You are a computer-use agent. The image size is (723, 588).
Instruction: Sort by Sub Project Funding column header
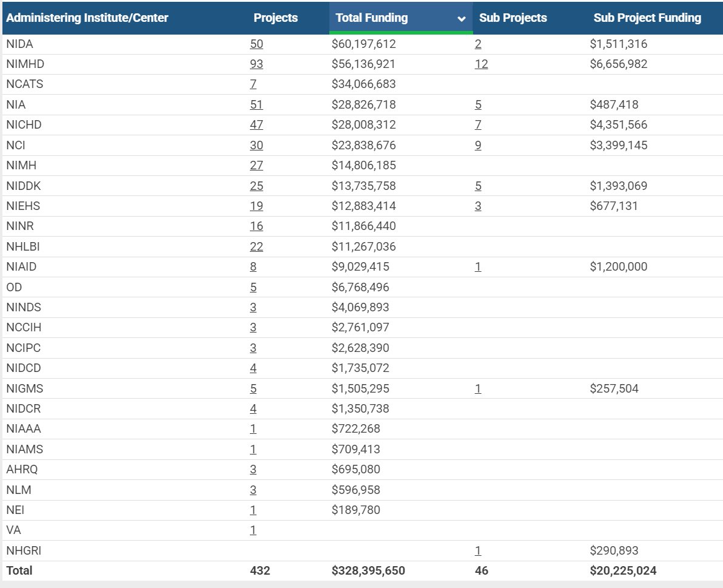click(x=647, y=18)
